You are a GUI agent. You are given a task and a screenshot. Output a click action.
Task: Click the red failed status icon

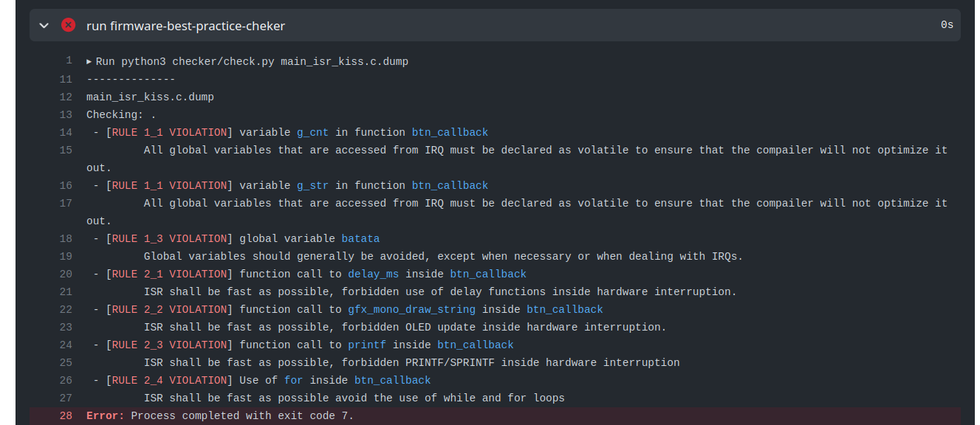(x=68, y=25)
